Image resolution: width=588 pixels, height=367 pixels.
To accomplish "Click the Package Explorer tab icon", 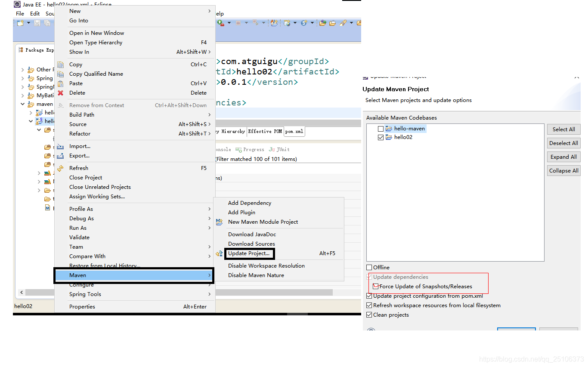I will point(21,50).
